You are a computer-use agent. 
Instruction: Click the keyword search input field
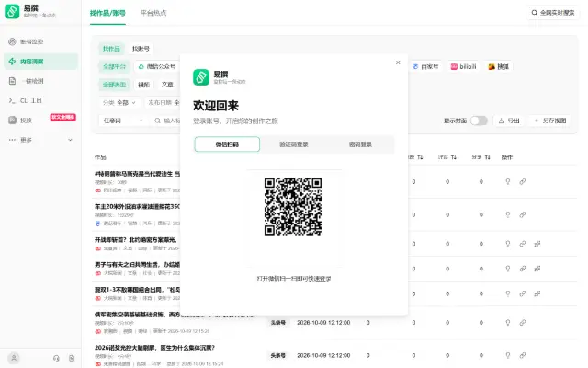167,121
